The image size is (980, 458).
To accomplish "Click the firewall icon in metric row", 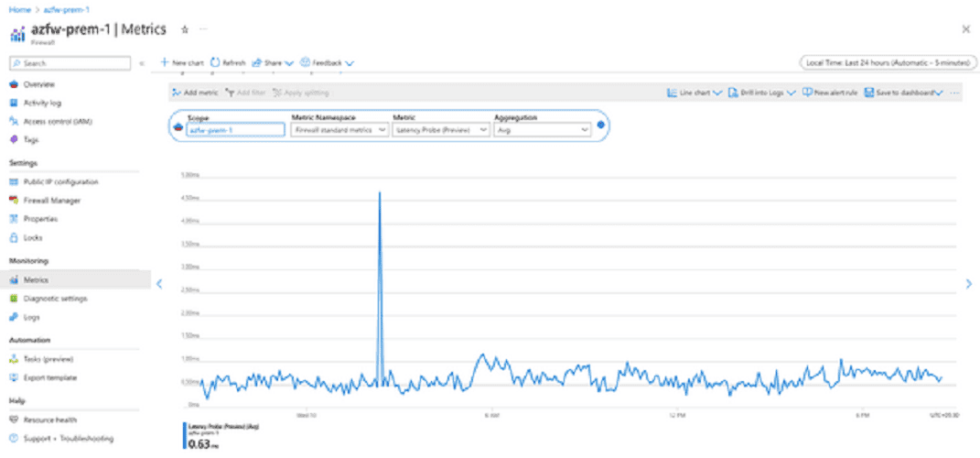I will pyautogui.click(x=178, y=127).
